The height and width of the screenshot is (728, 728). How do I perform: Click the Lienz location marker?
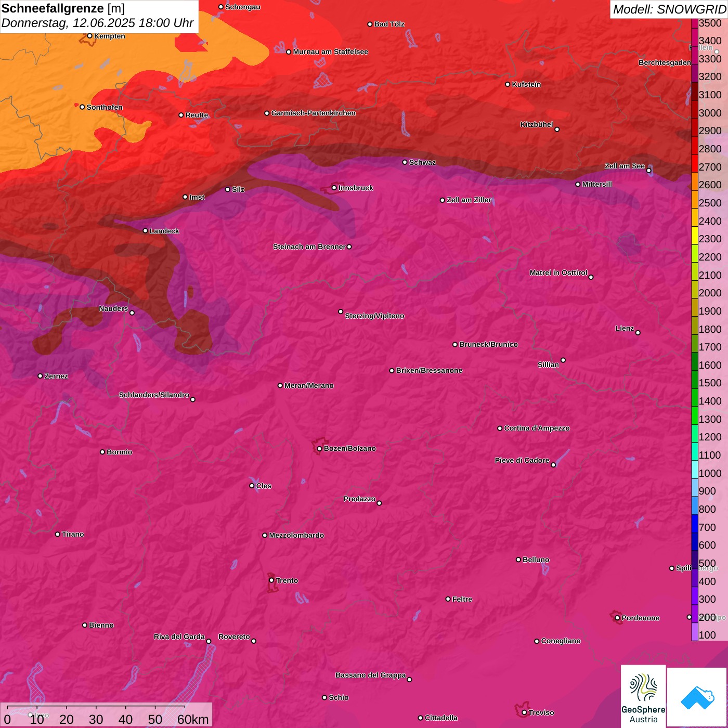pyautogui.click(x=638, y=332)
